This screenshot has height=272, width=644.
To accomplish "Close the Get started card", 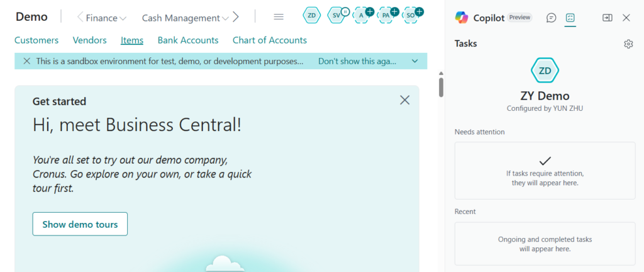I will (404, 100).
